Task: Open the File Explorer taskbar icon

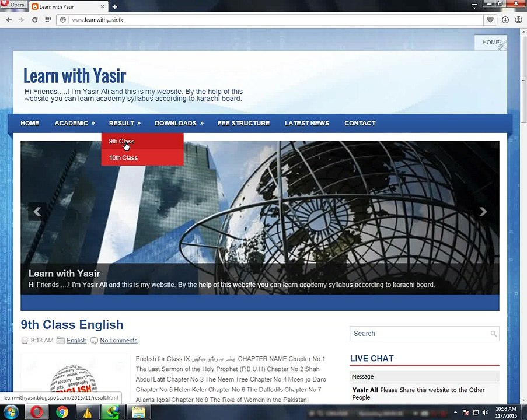Action: [138, 412]
